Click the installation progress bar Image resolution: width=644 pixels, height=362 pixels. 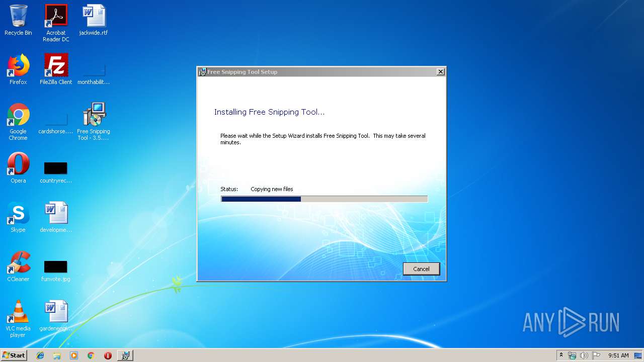click(324, 199)
